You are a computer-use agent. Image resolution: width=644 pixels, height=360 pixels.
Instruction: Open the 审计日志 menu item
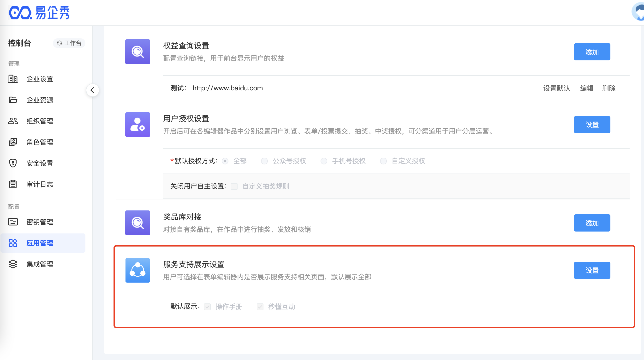pos(43,184)
